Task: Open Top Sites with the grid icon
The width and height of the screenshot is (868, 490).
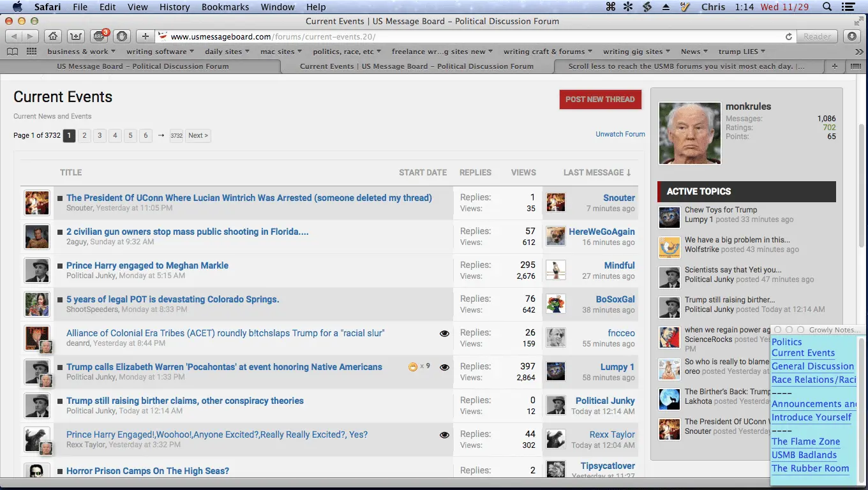Action: tap(31, 51)
